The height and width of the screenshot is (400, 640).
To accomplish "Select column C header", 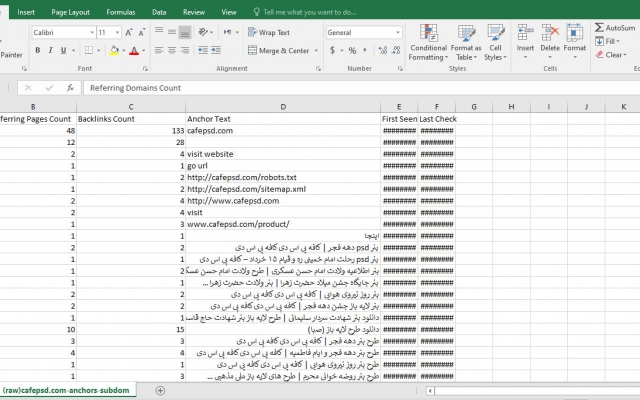I will (x=131, y=107).
